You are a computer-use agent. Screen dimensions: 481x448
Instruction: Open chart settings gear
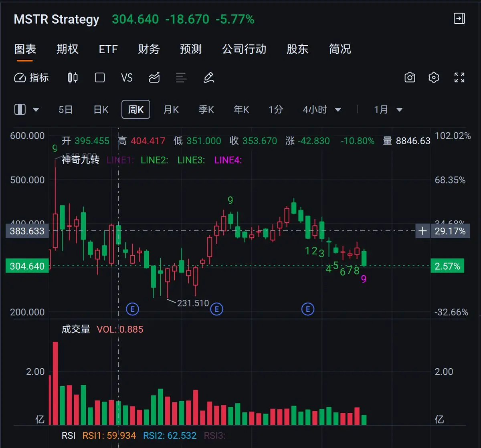coord(434,77)
